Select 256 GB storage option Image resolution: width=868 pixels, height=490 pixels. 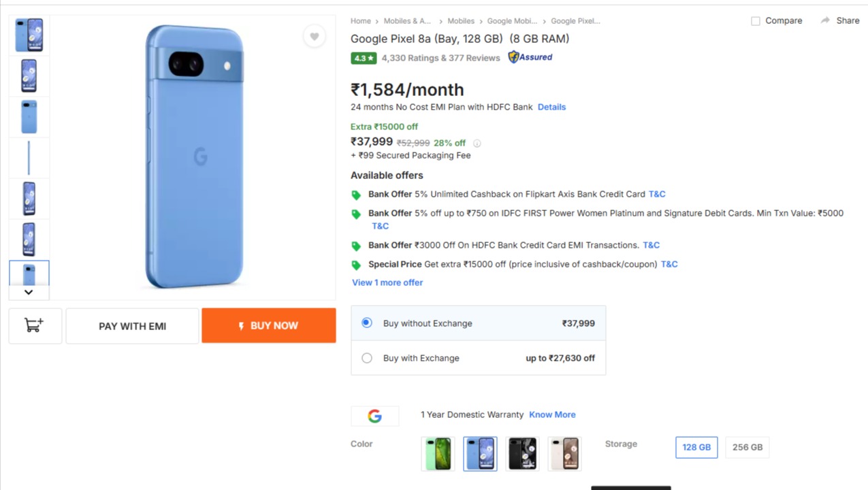tap(747, 447)
